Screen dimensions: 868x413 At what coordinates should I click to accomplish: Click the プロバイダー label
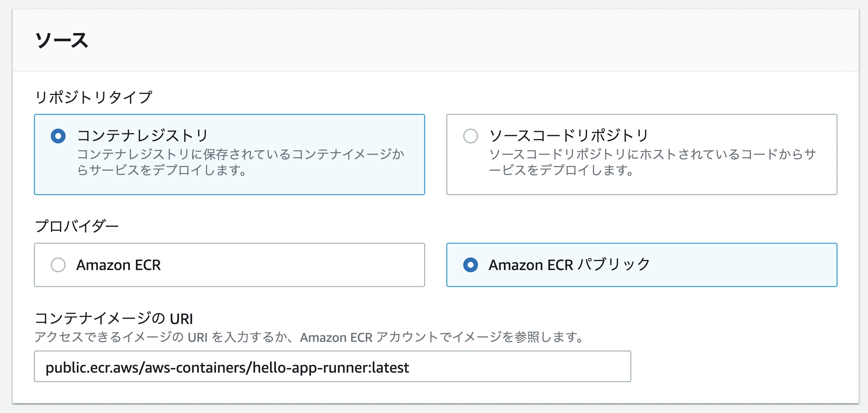point(77,226)
